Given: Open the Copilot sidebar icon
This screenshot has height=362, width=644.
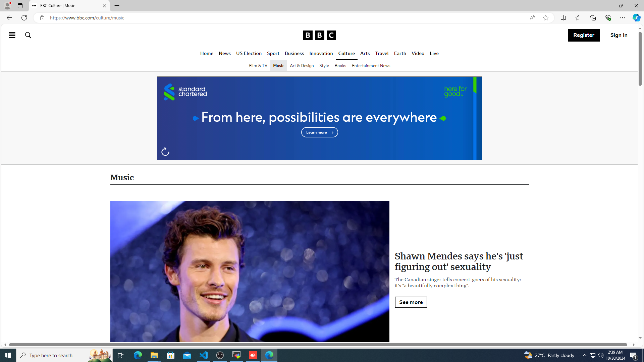Looking at the screenshot, I should [x=636, y=18].
